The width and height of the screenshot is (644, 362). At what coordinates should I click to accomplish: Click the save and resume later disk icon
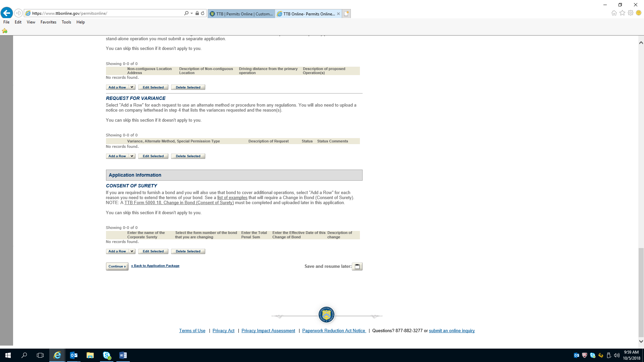357,266
